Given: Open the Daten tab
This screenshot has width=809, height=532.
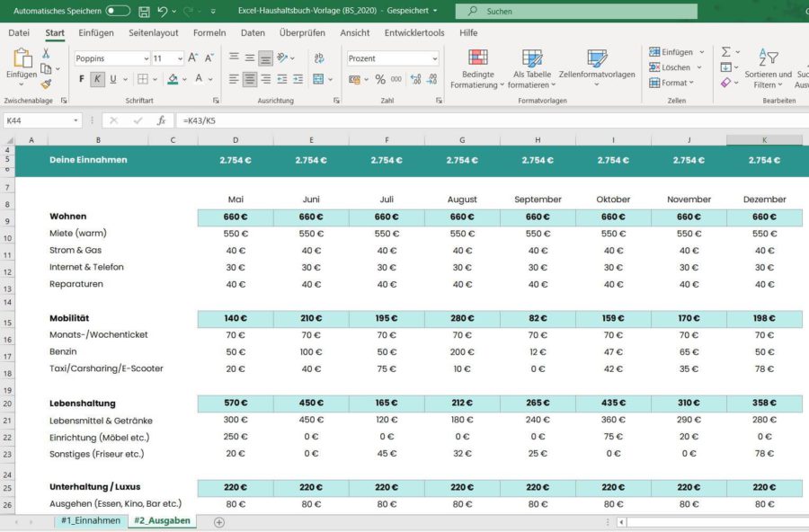Looking at the screenshot, I should (253, 32).
